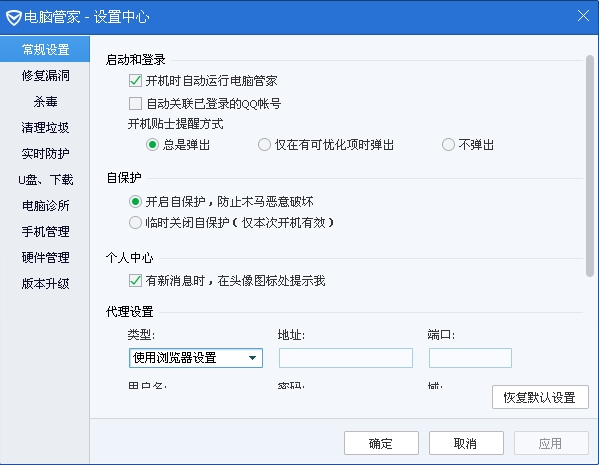Confirm settings with 确定 button
Viewport: 599px width, 465px height.
(381, 443)
